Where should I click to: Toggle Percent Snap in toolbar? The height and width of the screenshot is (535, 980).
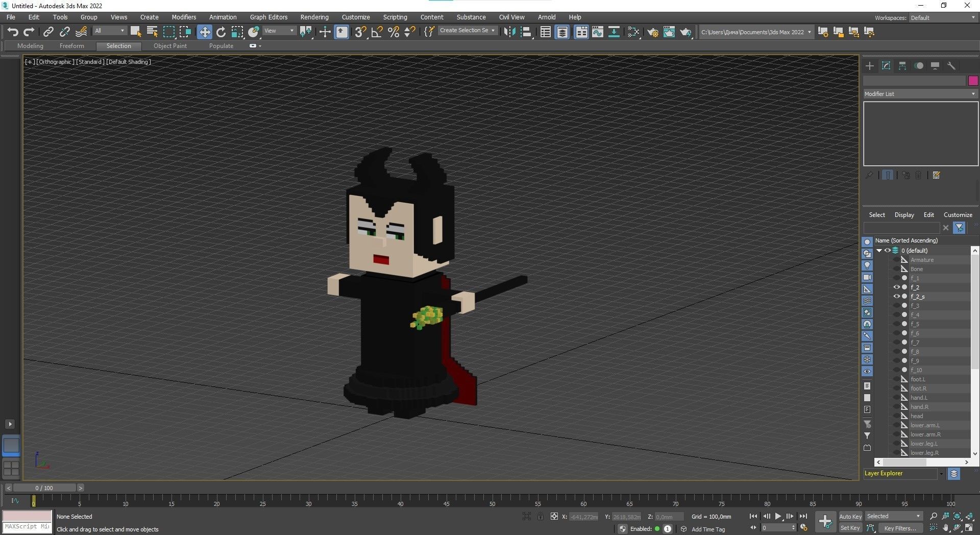pos(394,32)
